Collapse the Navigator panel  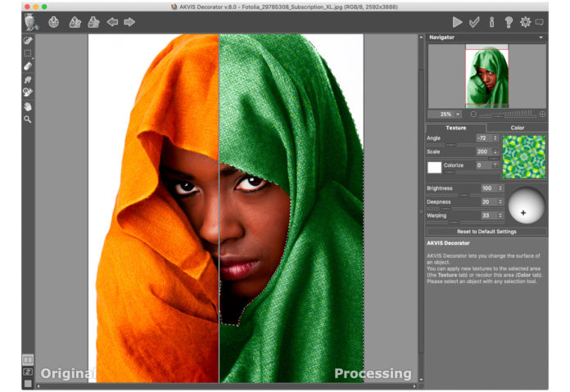click(541, 38)
